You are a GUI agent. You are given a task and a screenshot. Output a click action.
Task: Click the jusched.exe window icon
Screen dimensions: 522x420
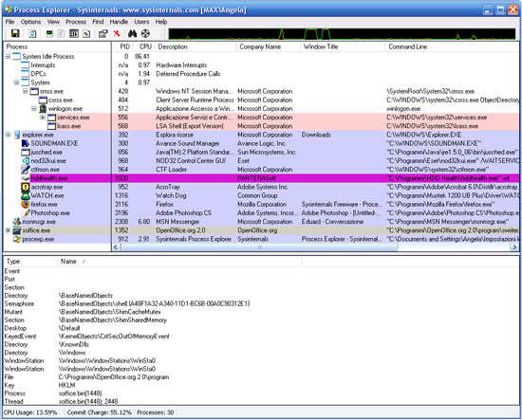pyautogui.click(x=26, y=152)
